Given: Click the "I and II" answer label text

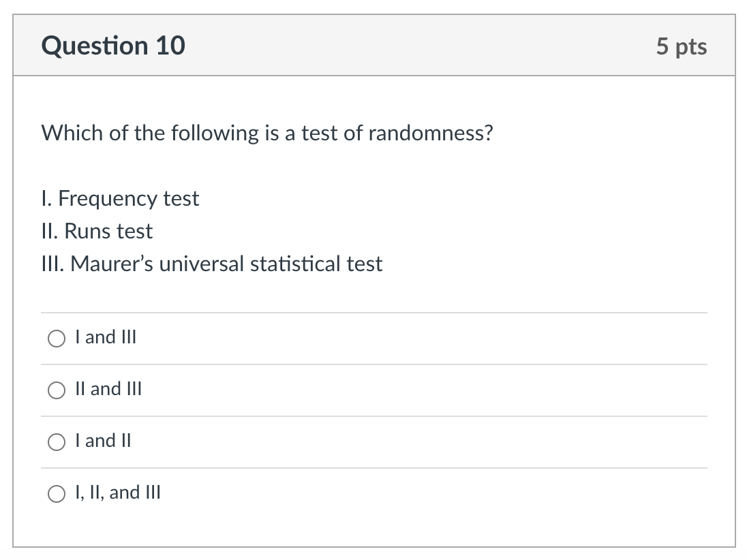Looking at the screenshot, I should (x=104, y=441).
